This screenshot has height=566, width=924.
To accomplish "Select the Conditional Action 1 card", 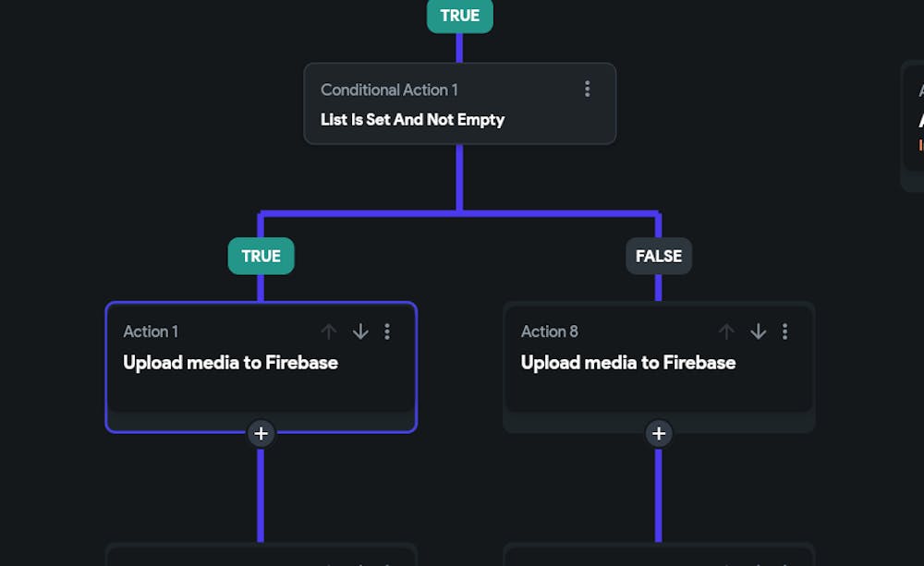I will tap(460, 103).
